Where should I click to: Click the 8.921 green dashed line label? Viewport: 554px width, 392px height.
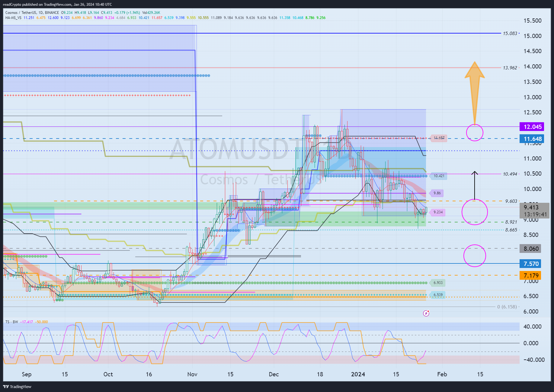[x=511, y=222]
